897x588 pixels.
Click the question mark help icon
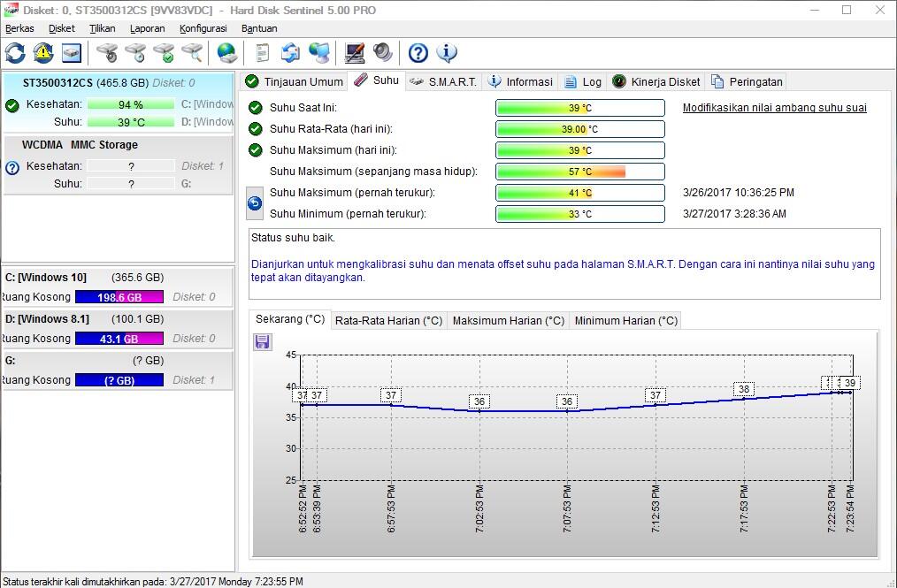[418, 53]
